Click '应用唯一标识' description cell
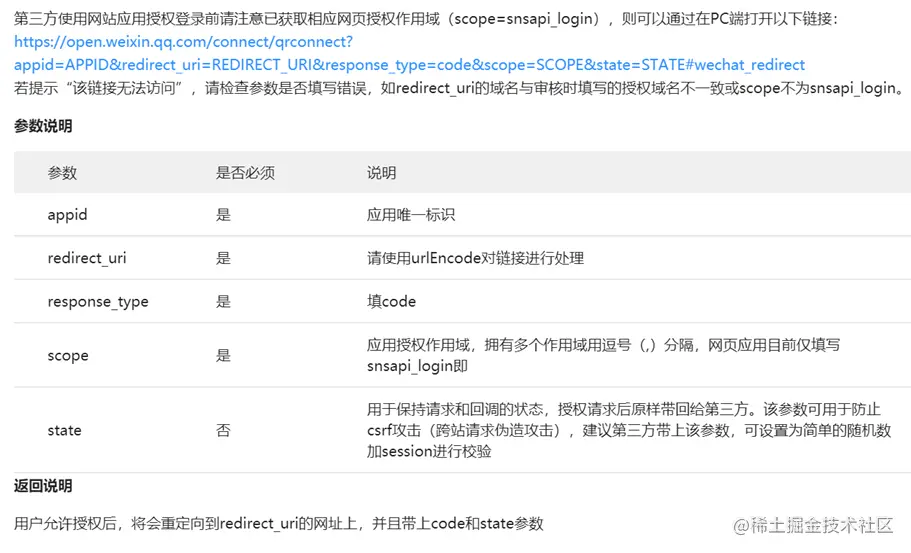The height and width of the screenshot is (553, 911). [x=411, y=215]
